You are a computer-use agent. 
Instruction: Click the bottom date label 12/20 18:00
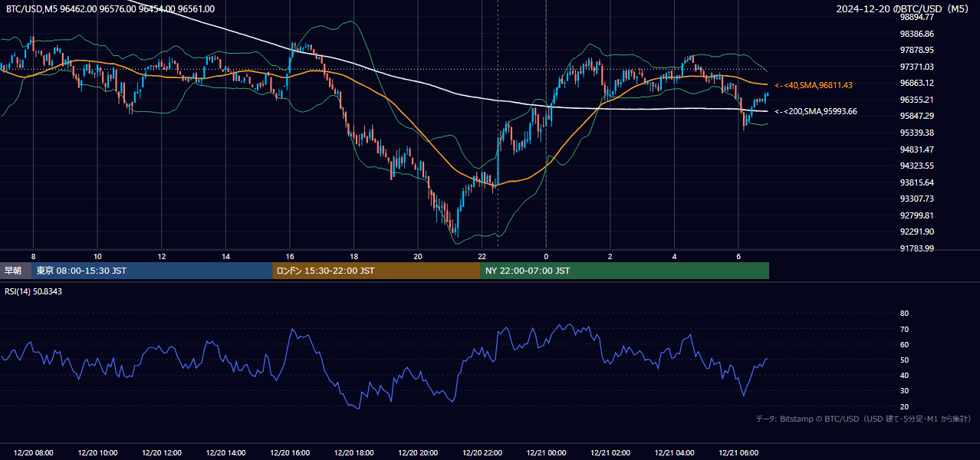[x=354, y=453]
